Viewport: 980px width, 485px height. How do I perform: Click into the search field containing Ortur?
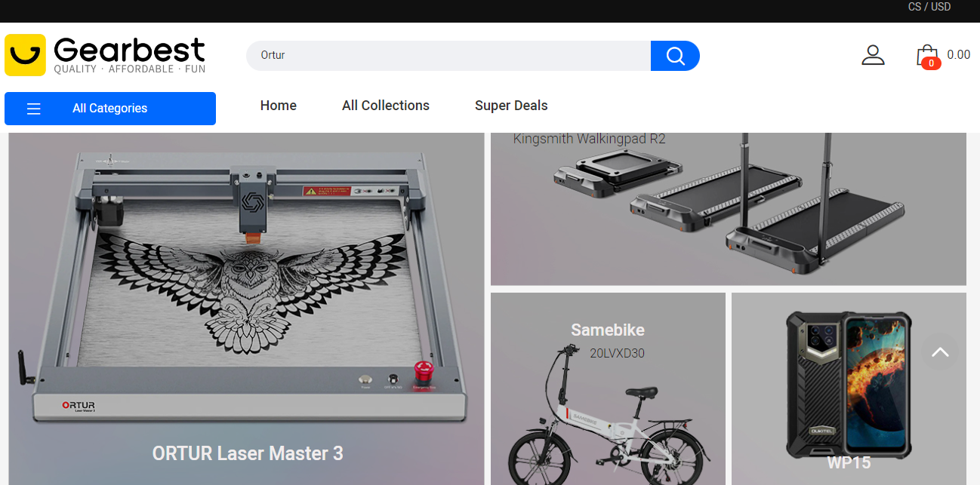click(x=448, y=56)
